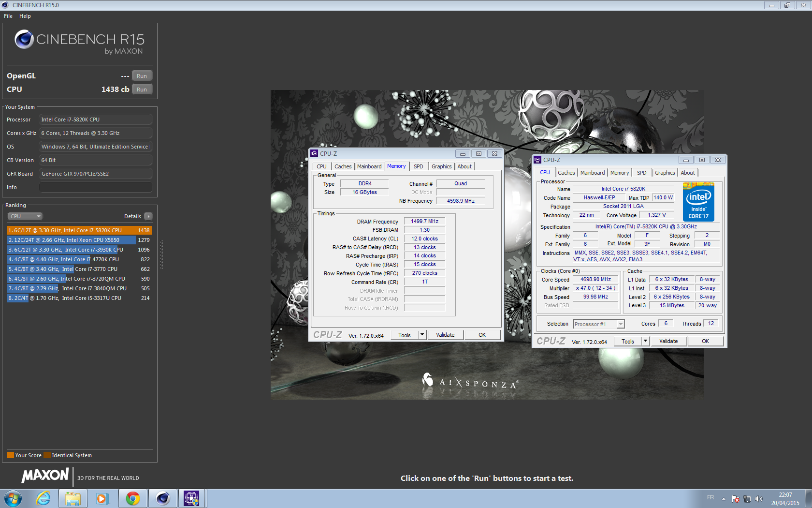The width and height of the screenshot is (812, 508).
Task: Open Windows Explorer folder icon in taskbar
Action: pyautogui.click(x=73, y=498)
